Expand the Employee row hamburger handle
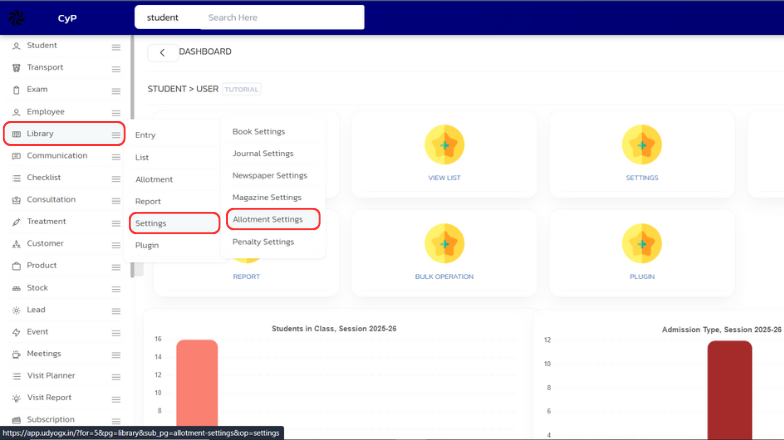Viewport: 784px width, 440px height. click(x=116, y=113)
